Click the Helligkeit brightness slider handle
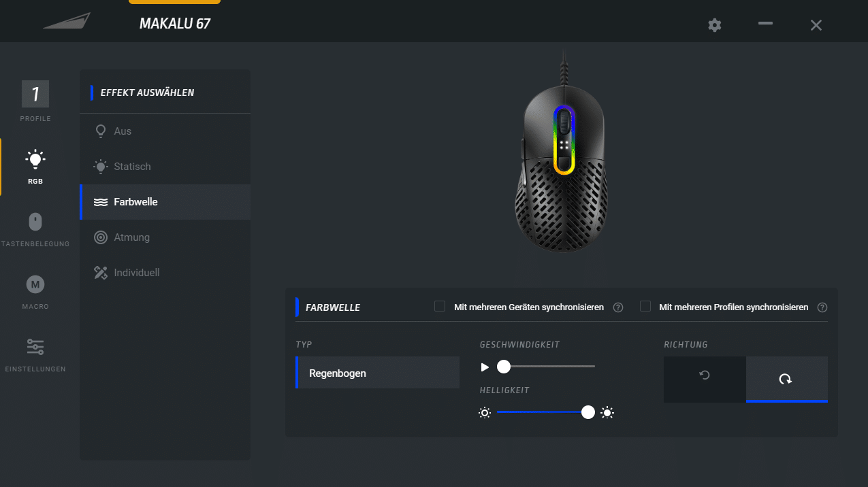Viewport: 868px width, 487px height. (588, 412)
